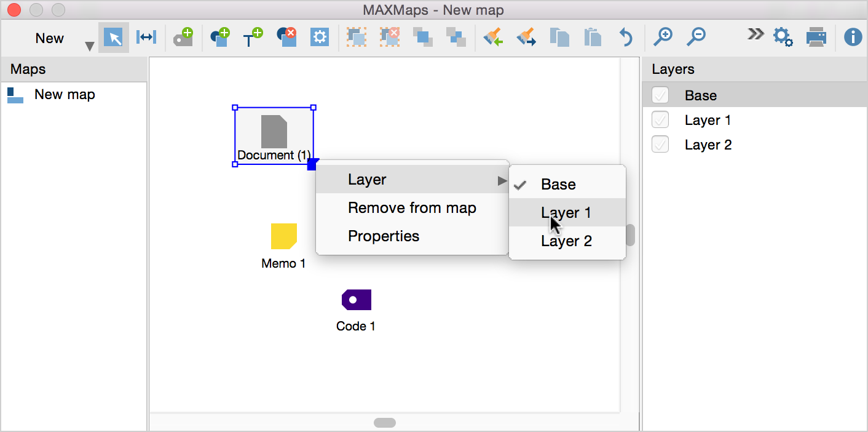This screenshot has width=868, height=432.
Task: Click the vertical scrollbar thumb
Action: [x=630, y=235]
